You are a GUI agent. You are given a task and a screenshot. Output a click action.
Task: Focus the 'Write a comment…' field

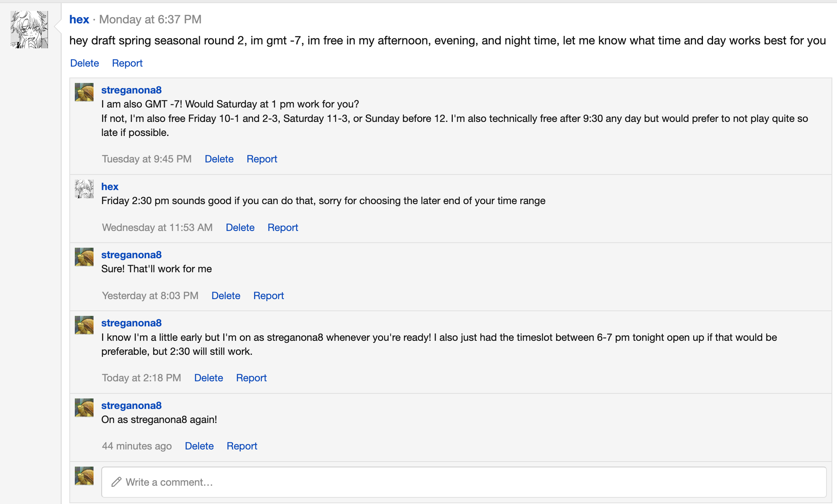click(464, 482)
